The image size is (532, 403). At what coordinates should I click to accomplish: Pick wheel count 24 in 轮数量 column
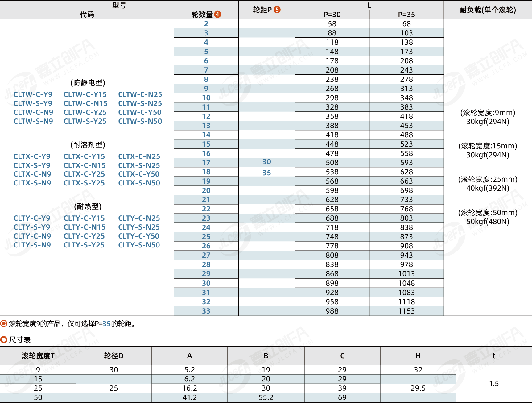pyautogui.click(x=206, y=227)
